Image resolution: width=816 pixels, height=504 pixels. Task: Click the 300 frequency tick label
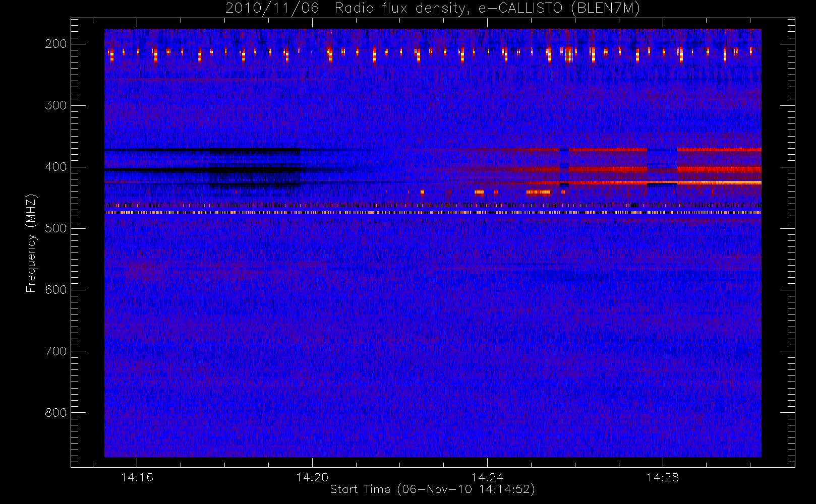pos(55,105)
